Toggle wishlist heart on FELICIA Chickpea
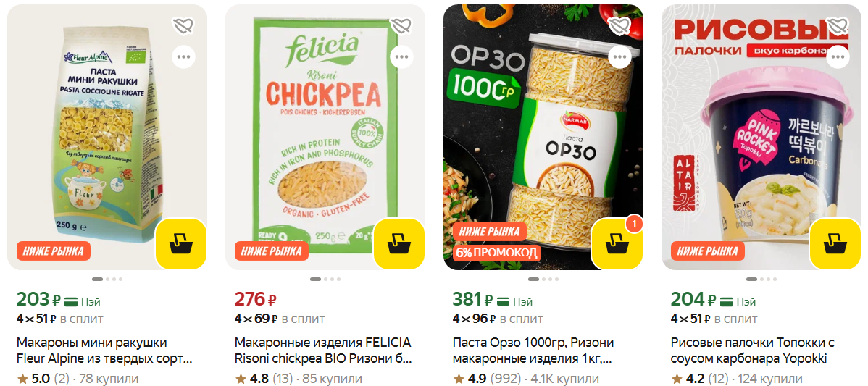This screenshot has height=386, width=868. coord(401,25)
